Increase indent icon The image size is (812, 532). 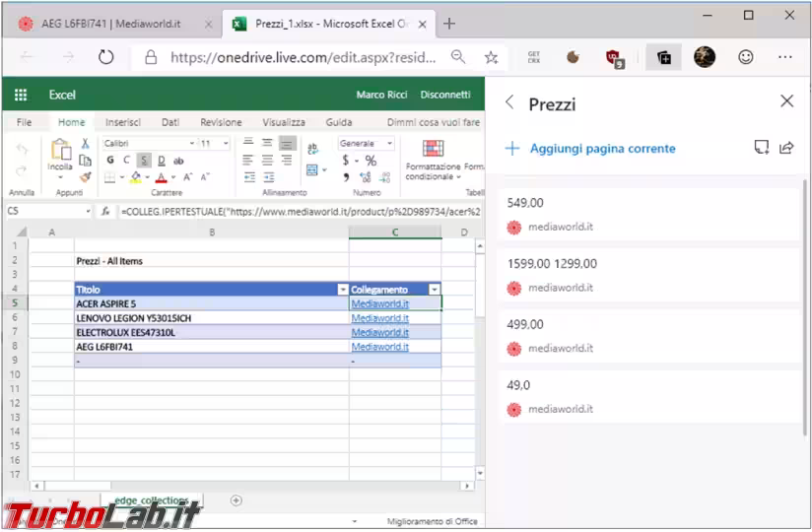pyautogui.click(x=269, y=177)
